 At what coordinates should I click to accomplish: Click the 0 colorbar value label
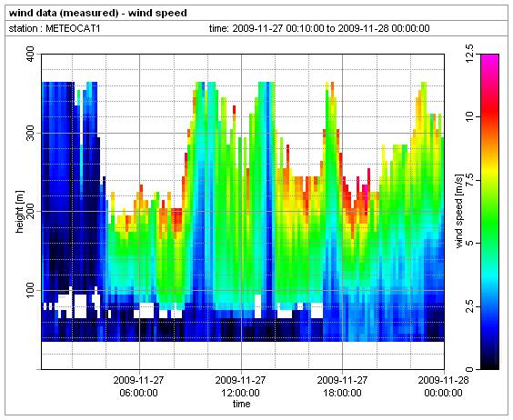[469, 369]
